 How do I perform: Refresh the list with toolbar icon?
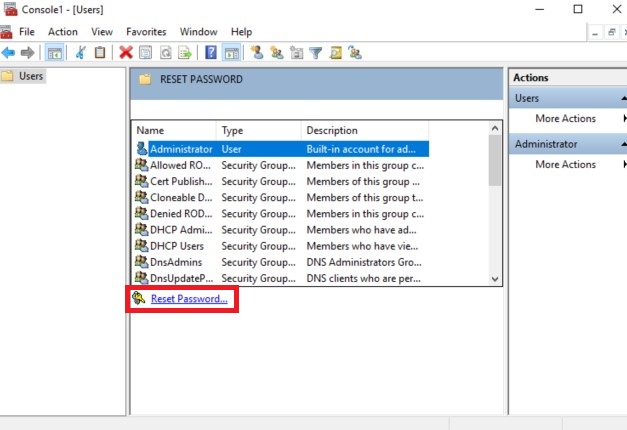166,52
